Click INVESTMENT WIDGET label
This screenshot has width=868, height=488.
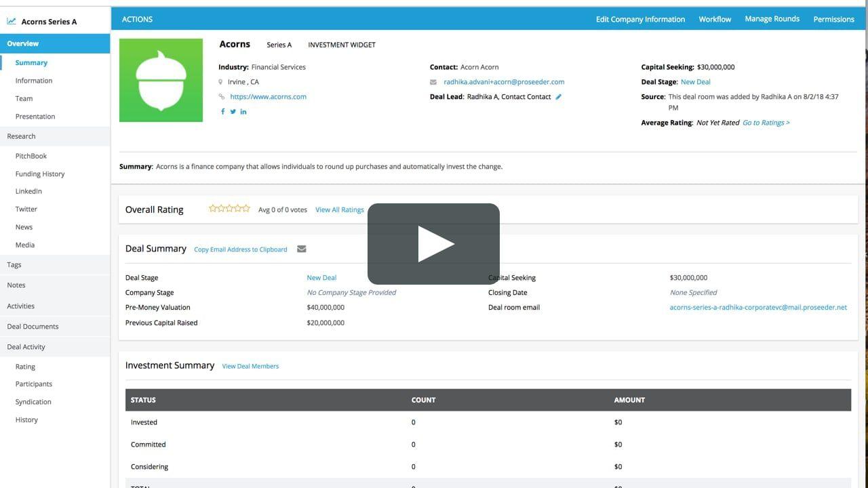[342, 45]
